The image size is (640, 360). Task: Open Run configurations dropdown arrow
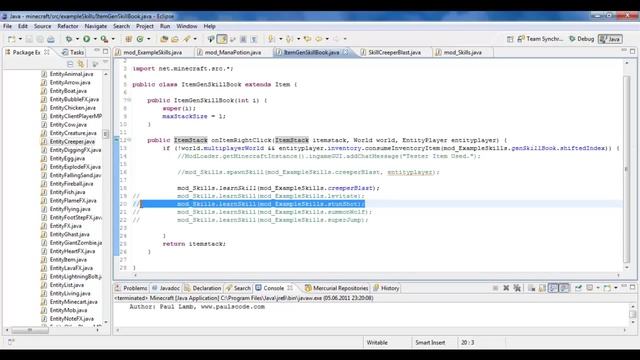95,39
